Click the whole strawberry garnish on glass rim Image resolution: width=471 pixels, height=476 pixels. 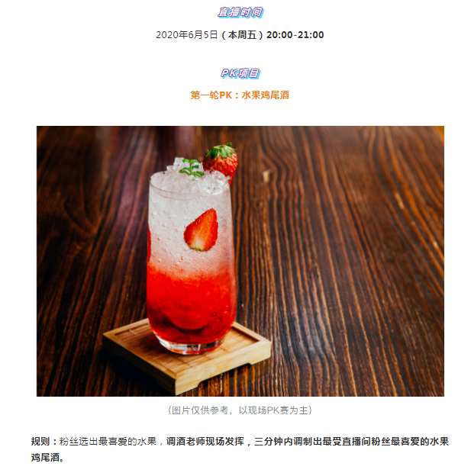(221, 161)
